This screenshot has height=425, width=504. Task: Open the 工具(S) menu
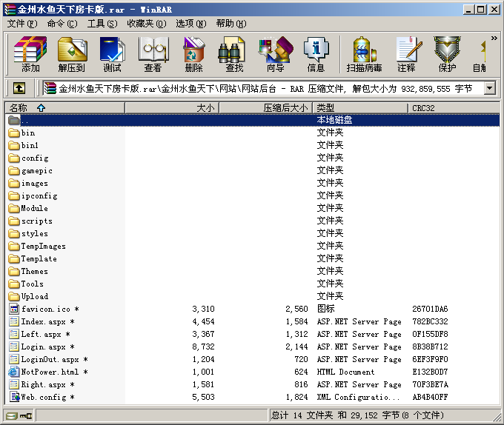click(x=102, y=24)
